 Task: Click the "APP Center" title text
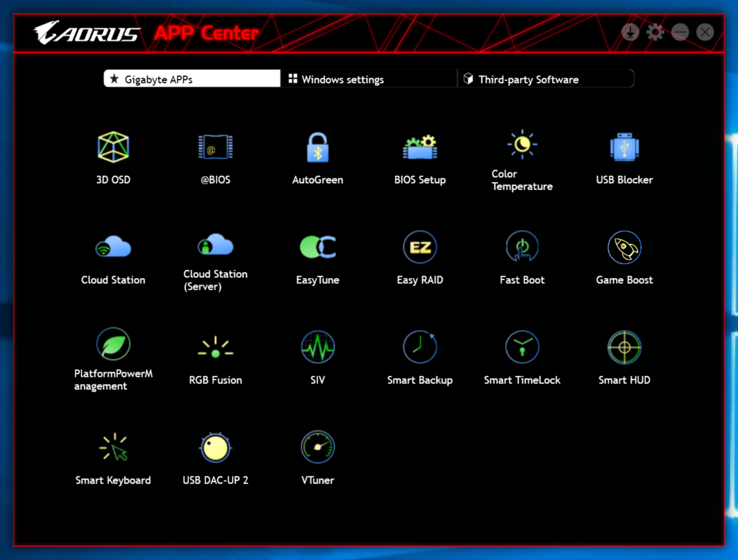coord(206,33)
